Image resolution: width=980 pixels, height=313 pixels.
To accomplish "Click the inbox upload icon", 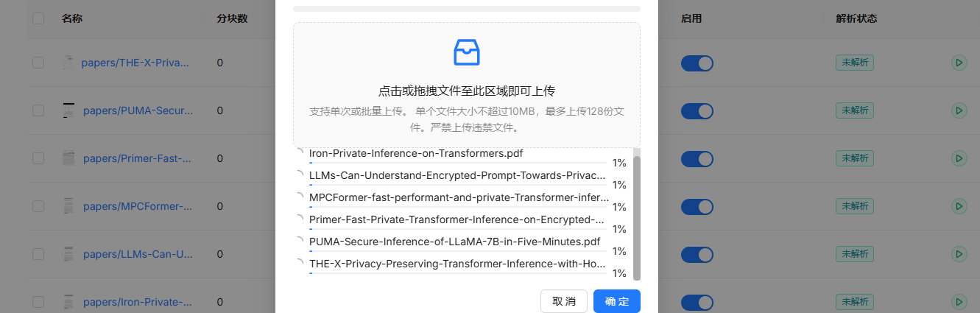I will 467,52.
